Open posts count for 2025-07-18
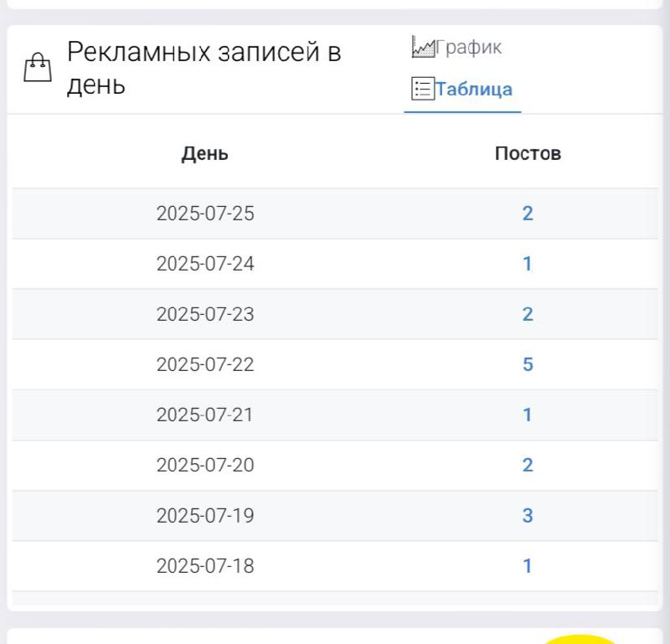670x644 pixels. 528,565
